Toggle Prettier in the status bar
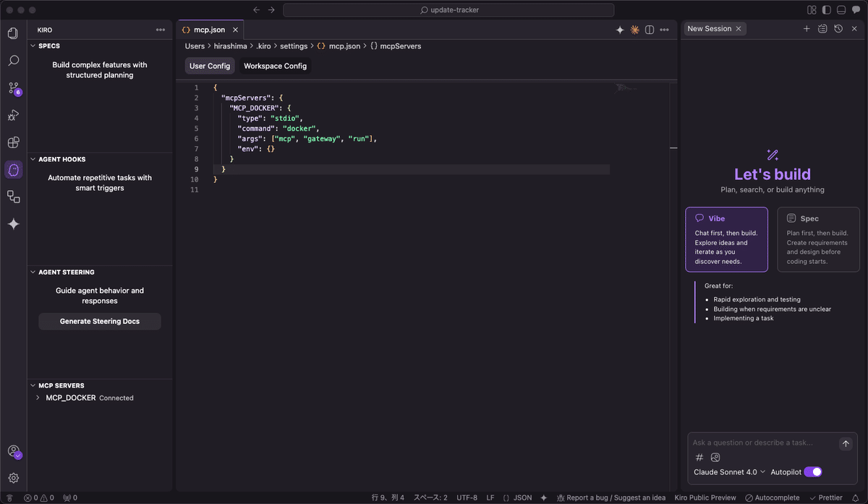This screenshot has width=868, height=504. (826, 497)
